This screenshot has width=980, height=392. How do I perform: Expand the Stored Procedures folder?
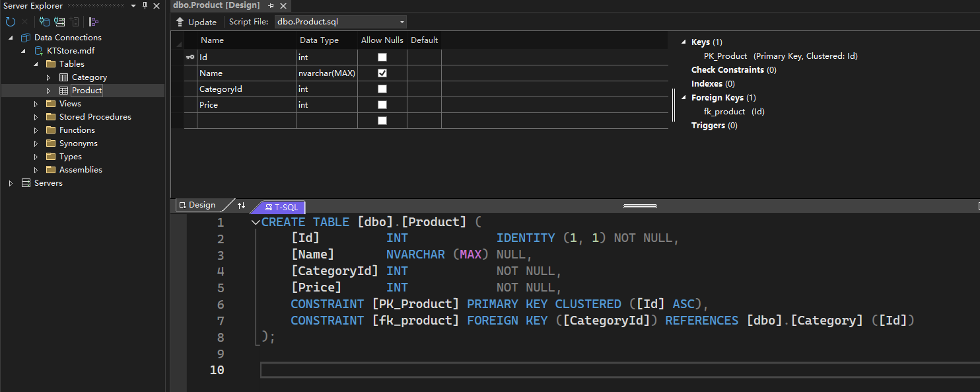(x=36, y=117)
